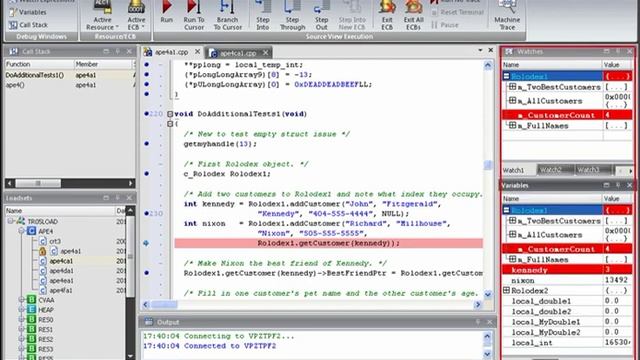Open the Call Stack debug window
Viewport: 640px width, 360px height.
[x=28, y=25]
